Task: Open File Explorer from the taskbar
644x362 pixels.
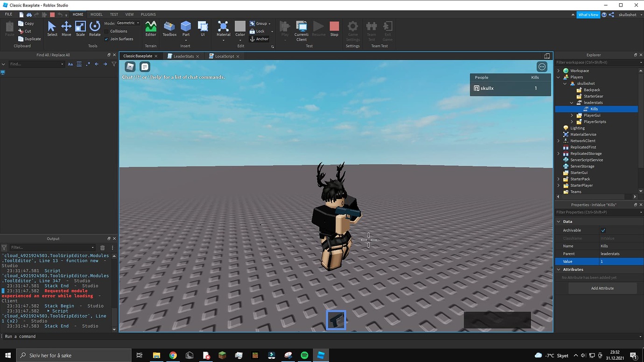Action: point(156,355)
